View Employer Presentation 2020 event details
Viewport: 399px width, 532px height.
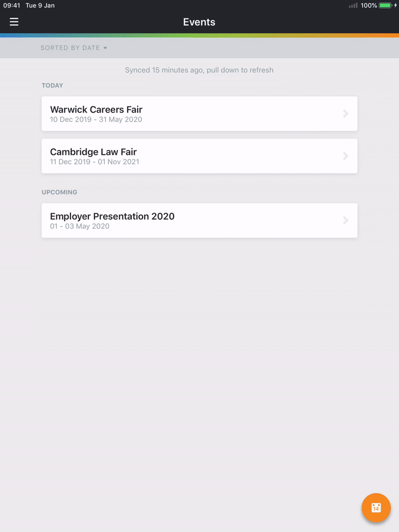tap(199, 220)
